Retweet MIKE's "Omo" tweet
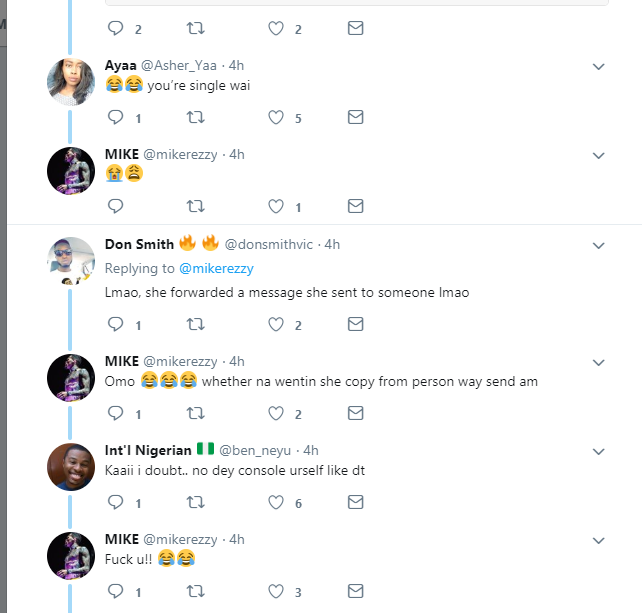 pyautogui.click(x=196, y=413)
